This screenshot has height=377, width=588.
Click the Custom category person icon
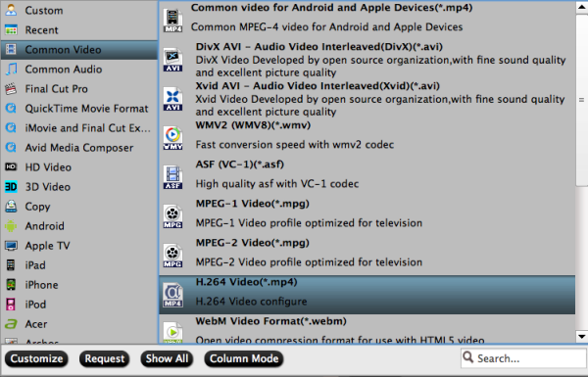click(x=11, y=10)
